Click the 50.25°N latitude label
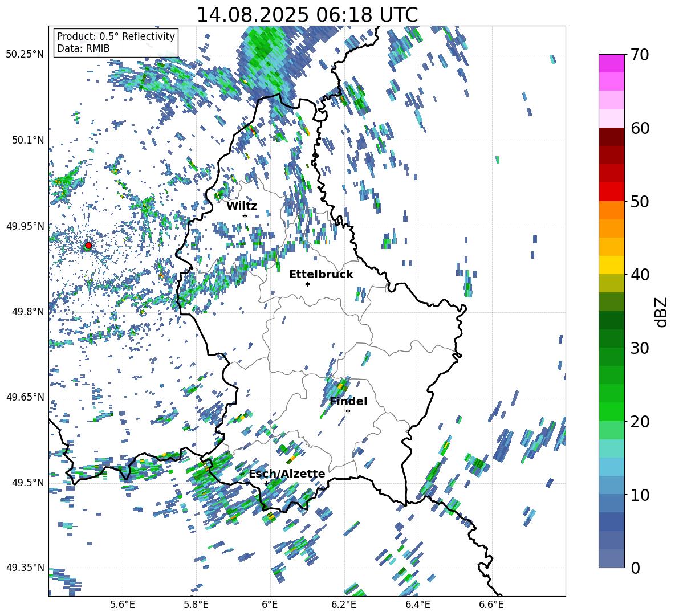 coord(25,55)
